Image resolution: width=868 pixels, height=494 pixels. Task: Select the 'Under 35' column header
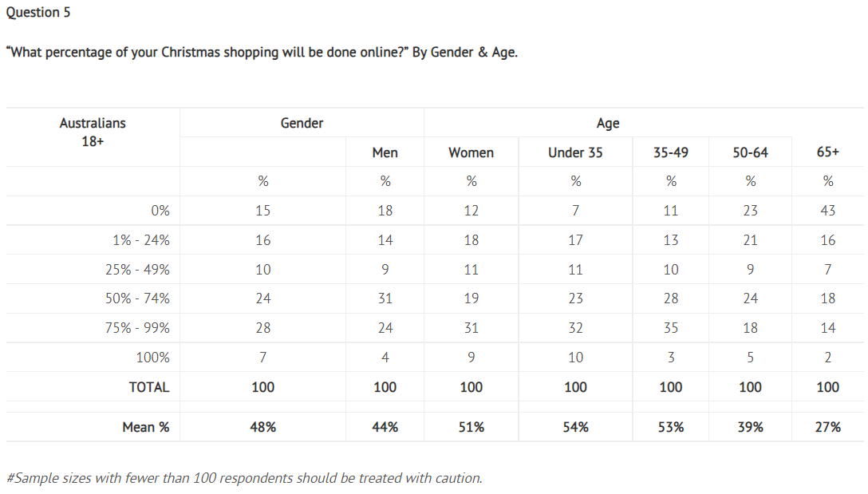click(575, 152)
